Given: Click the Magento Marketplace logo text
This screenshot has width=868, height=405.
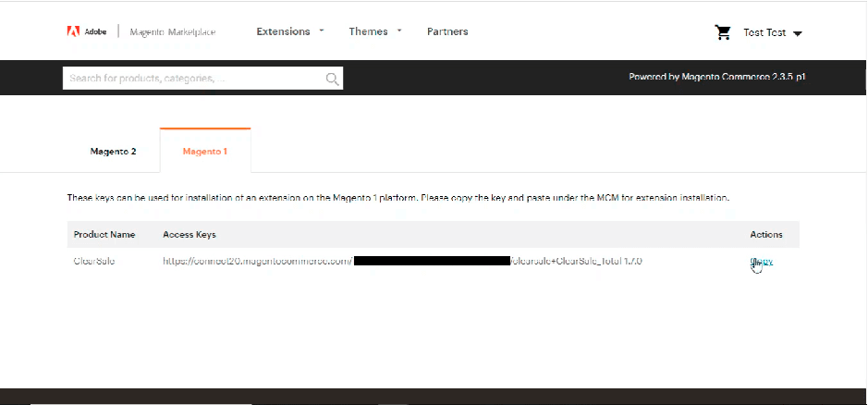Looking at the screenshot, I should pos(172,32).
